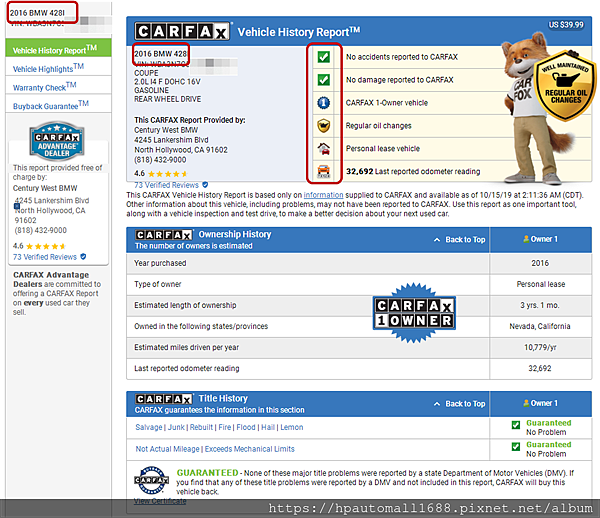The image size is (600, 518).
Task: Open the Fire title link
Action: [225, 427]
